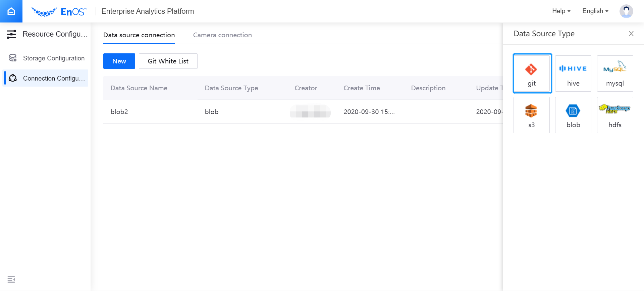Select the Data source connection tab
Screen dimensions: 644x291
point(139,35)
